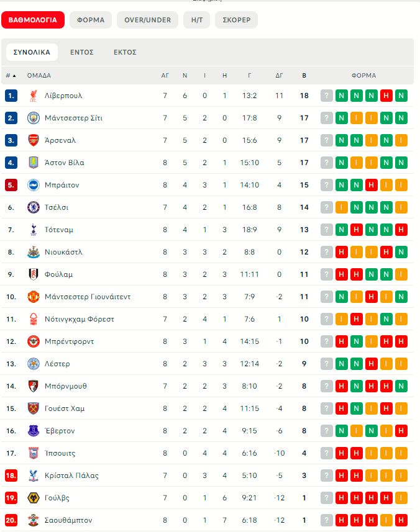Click the Liverpool club crest icon

point(34,96)
